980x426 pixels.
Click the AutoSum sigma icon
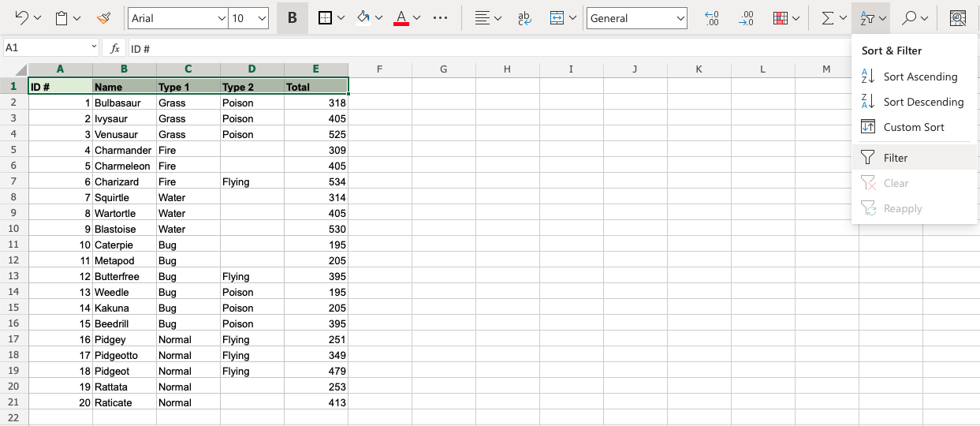(827, 17)
